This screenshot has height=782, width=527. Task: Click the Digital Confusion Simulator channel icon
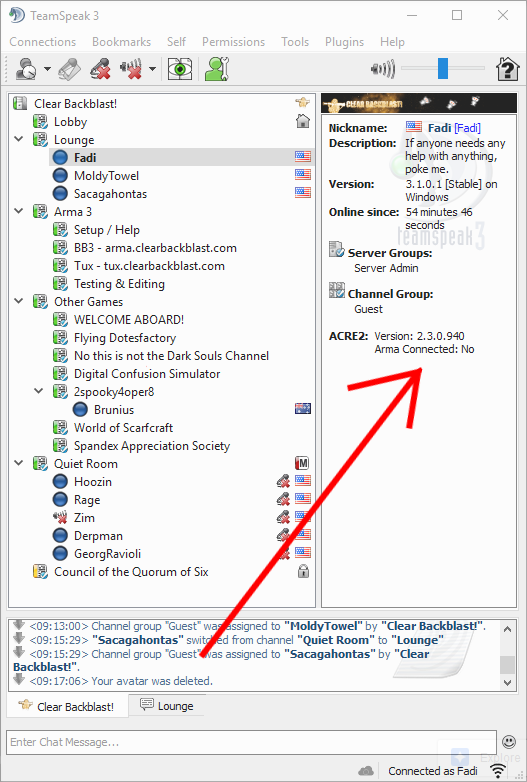click(60, 373)
